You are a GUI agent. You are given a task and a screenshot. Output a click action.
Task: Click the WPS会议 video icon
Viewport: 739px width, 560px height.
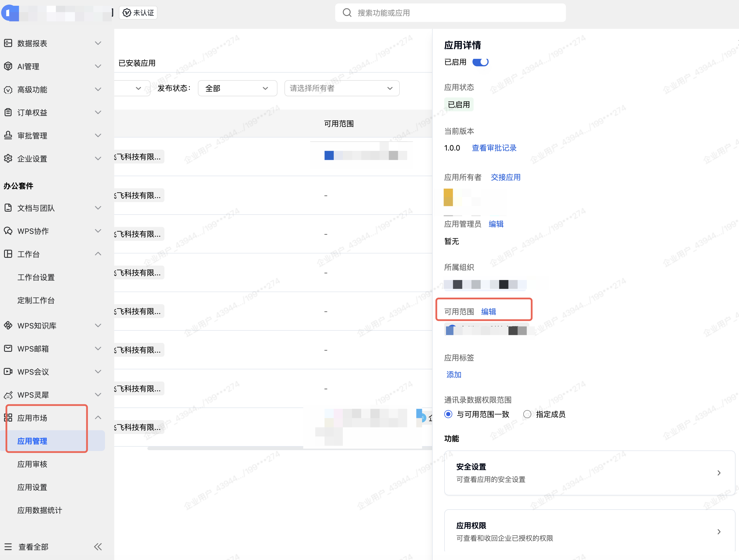pos(8,372)
